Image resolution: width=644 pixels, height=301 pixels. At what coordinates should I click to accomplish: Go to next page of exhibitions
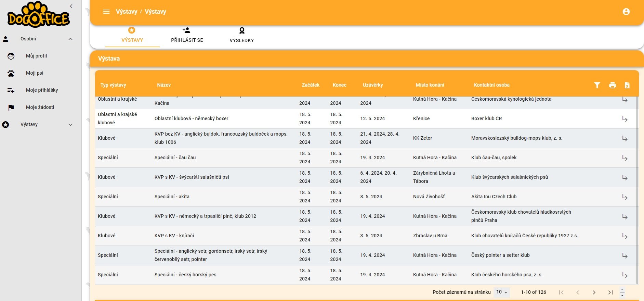tap(594, 292)
